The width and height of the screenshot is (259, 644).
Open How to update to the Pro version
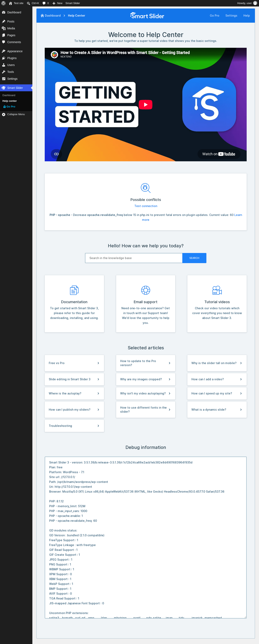tap(145, 363)
